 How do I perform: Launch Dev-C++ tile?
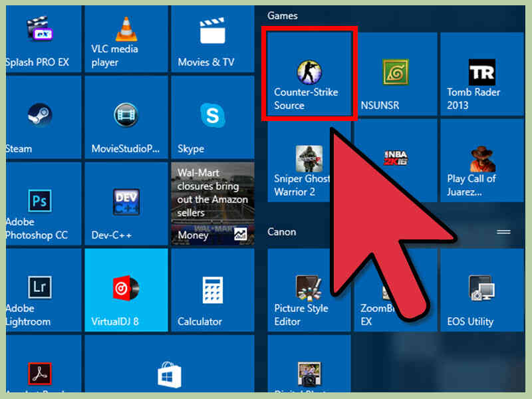126,203
